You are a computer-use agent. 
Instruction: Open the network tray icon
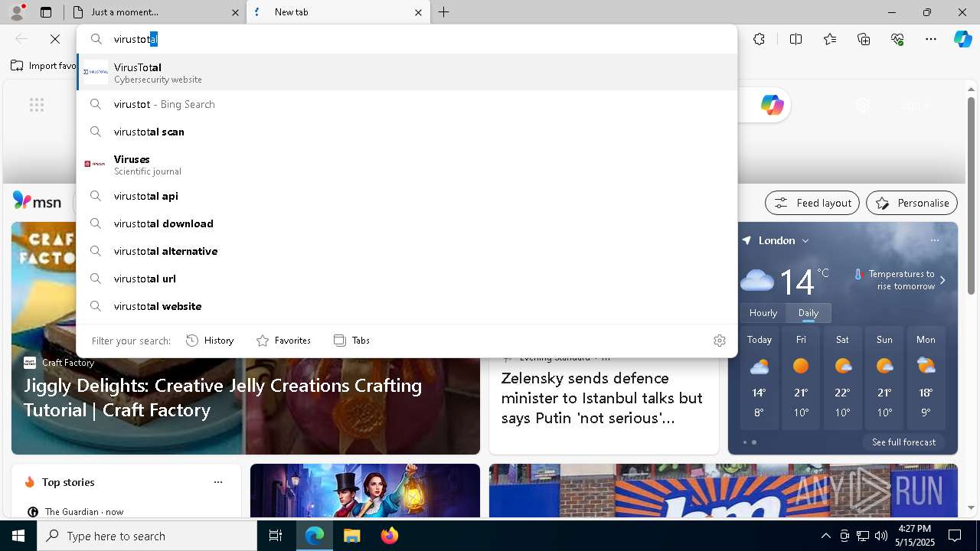click(862, 536)
